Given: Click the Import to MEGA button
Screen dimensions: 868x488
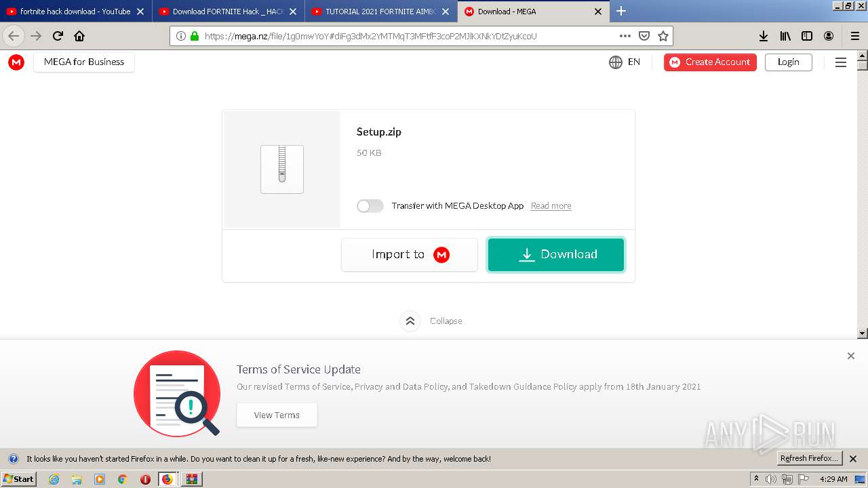Looking at the screenshot, I should [x=410, y=255].
